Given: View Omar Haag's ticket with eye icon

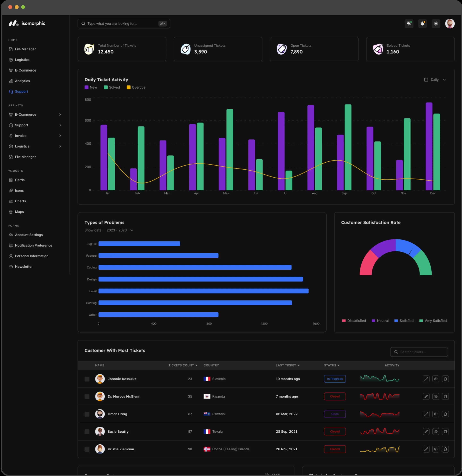Looking at the screenshot, I should (x=436, y=414).
